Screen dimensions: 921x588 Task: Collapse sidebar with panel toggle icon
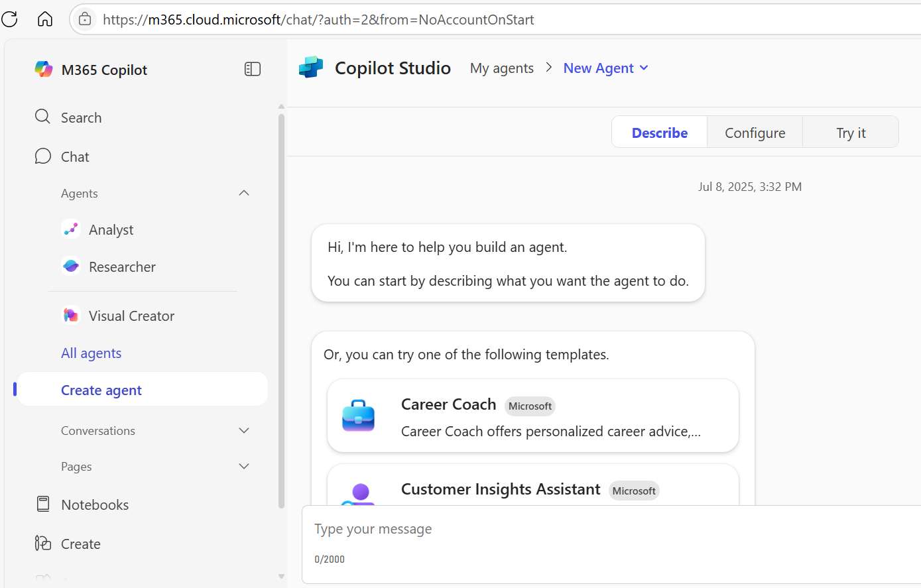pyautogui.click(x=253, y=69)
